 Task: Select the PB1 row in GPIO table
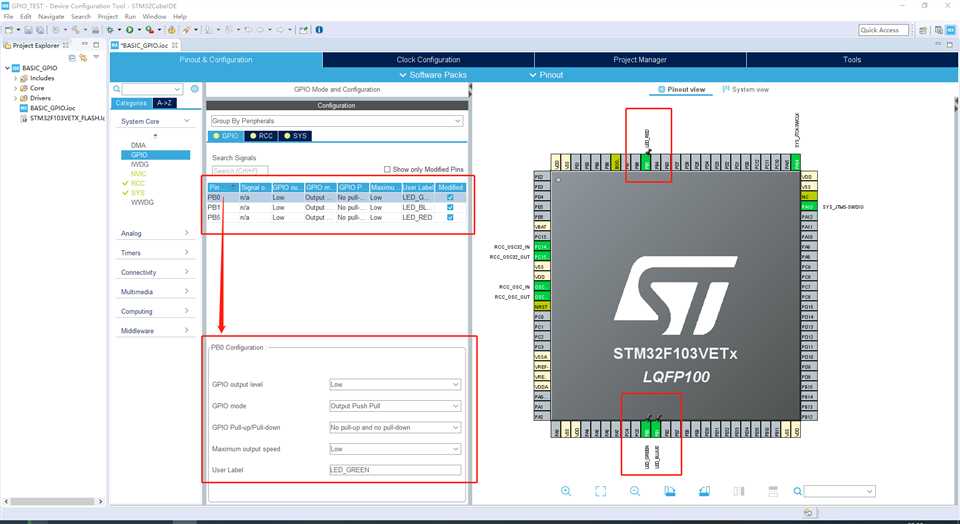337,208
